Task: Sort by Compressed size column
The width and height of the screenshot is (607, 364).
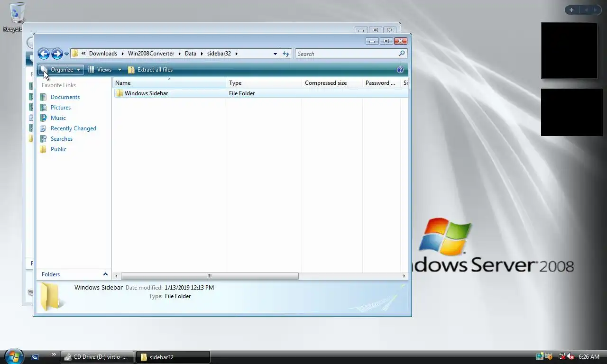Action: [x=332, y=83]
